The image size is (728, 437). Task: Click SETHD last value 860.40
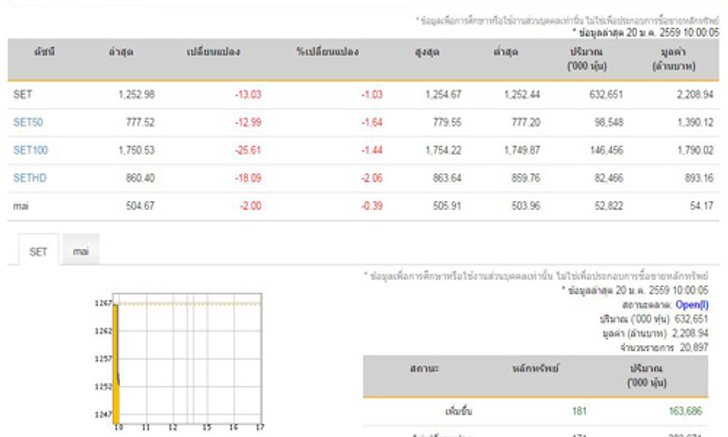tap(140, 178)
